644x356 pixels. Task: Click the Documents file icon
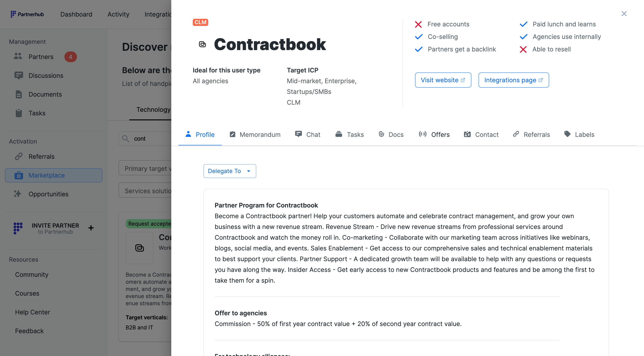point(19,94)
